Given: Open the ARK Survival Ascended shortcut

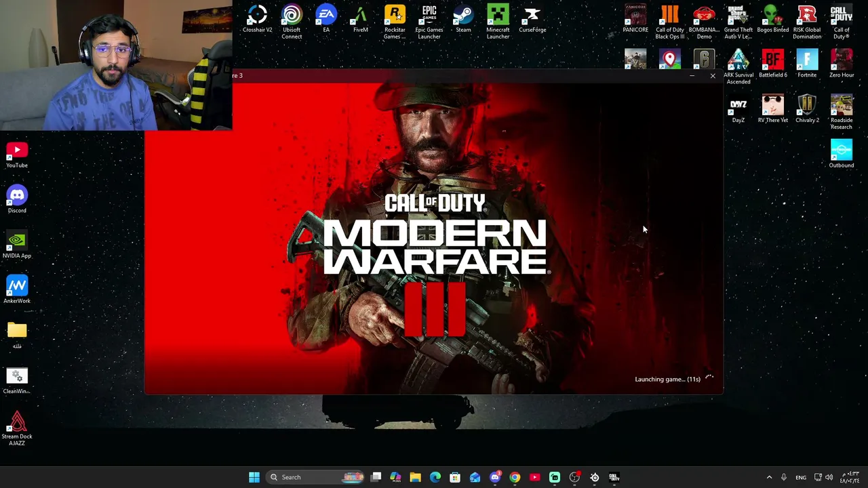Looking at the screenshot, I should (x=738, y=67).
